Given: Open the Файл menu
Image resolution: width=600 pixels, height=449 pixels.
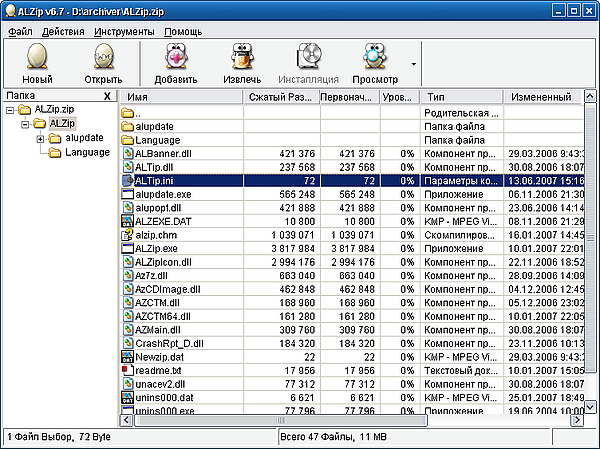Looking at the screenshot, I should click(x=20, y=32).
